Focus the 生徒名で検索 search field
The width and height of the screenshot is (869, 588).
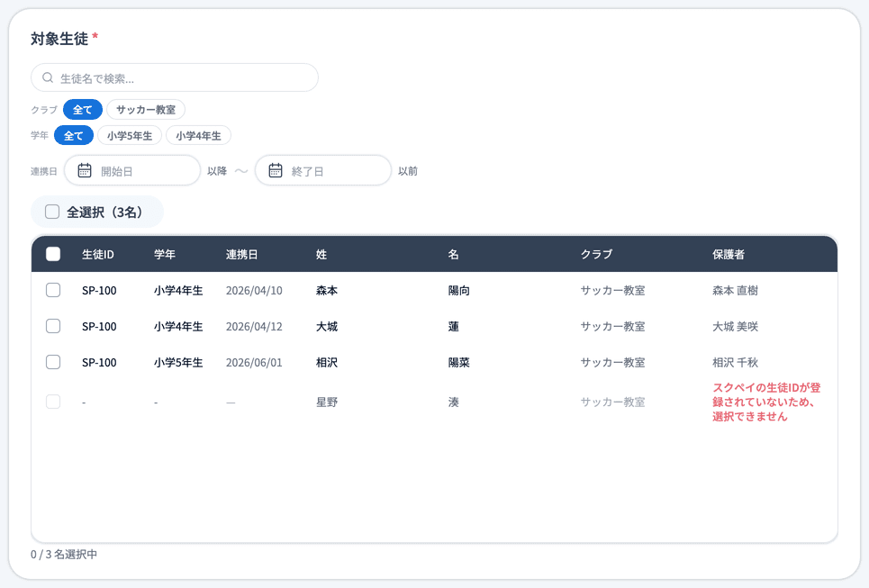(x=175, y=77)
